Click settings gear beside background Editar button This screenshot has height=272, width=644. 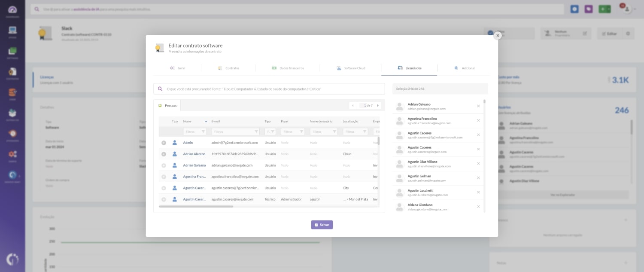click(628, 34)
